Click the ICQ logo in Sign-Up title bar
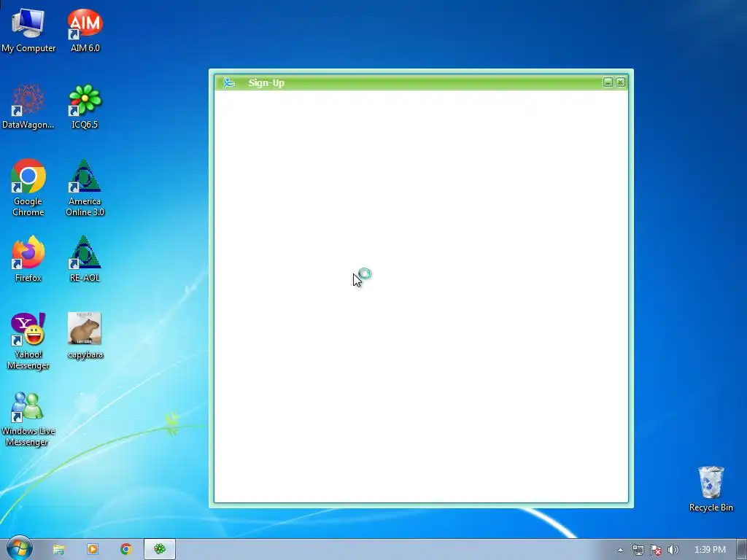747x560 pixels. tap(229, 83)
